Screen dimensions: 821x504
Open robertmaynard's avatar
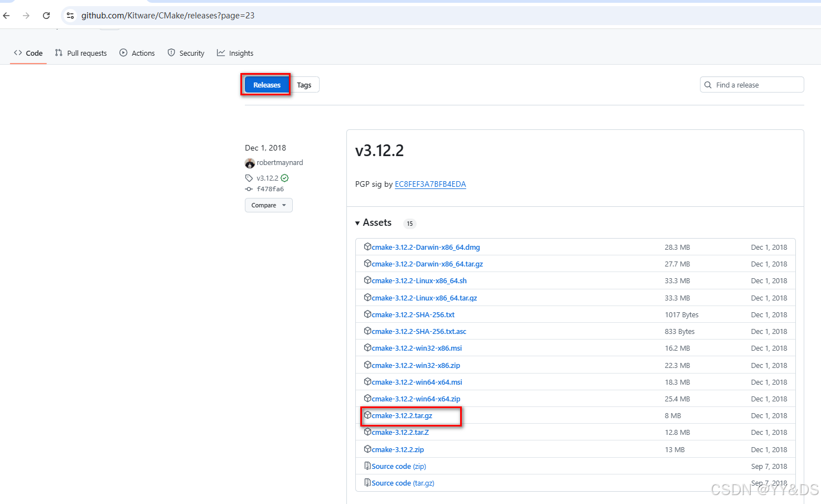tap(250, 163)
